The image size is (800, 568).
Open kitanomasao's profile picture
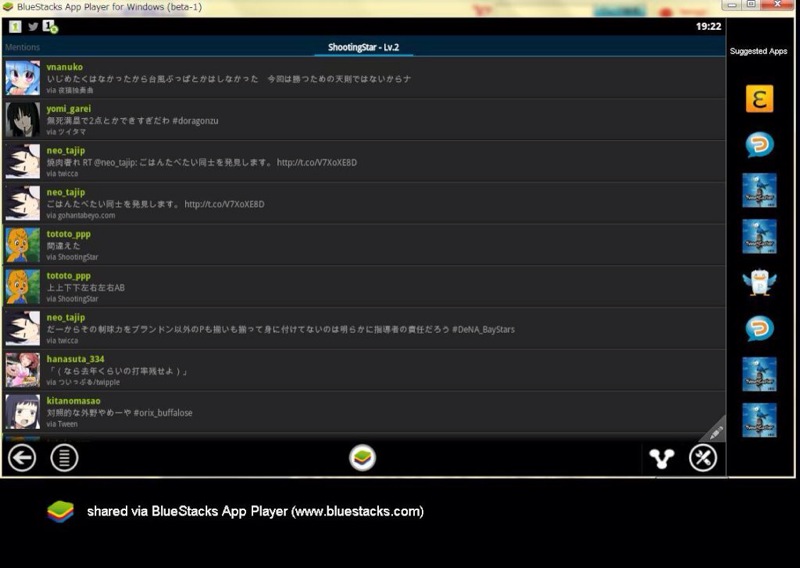22,411
